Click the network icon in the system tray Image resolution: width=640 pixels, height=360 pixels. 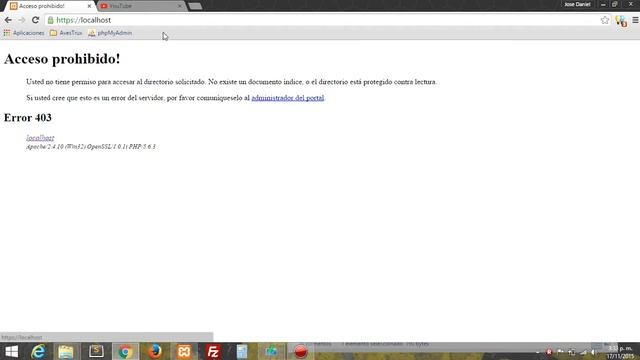pyautogui.click(x=584, y=352)
